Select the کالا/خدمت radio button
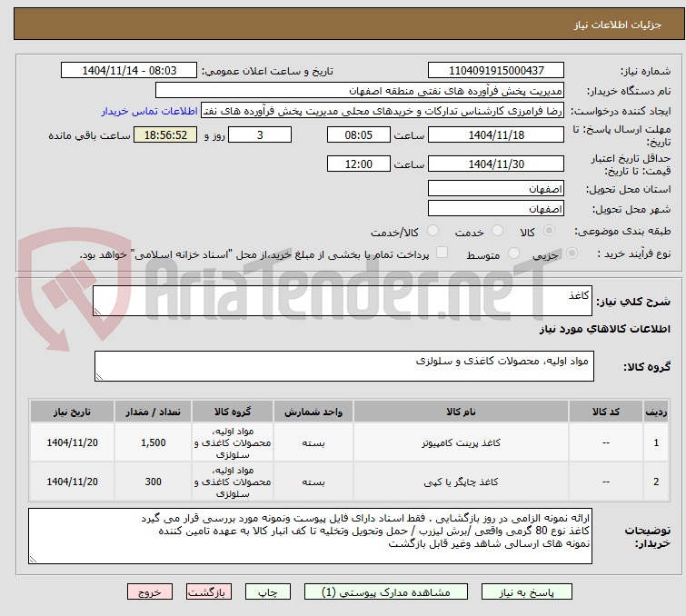Image resolution: width=686 pixels, height=616 pixels. coord(432,231)
